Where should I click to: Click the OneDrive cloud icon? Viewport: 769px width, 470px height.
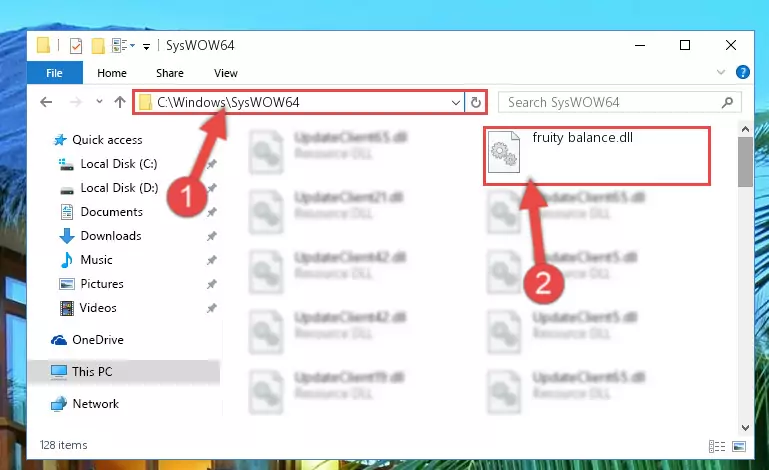pyautogui.click(x=59, y=340)
